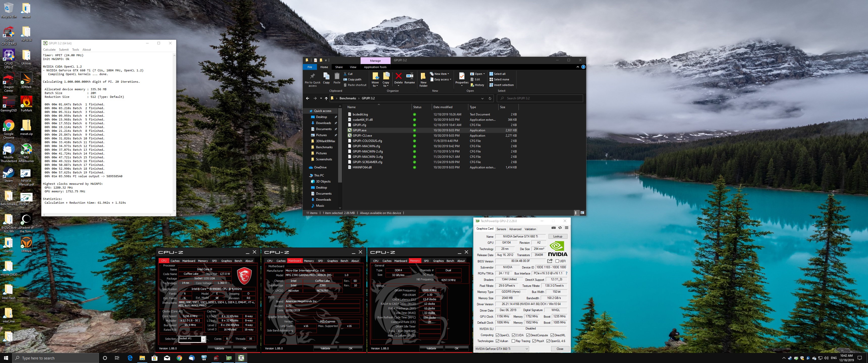Click the Pin to Quick access icon
Screen dimensions: 868x363
(312, 76)
